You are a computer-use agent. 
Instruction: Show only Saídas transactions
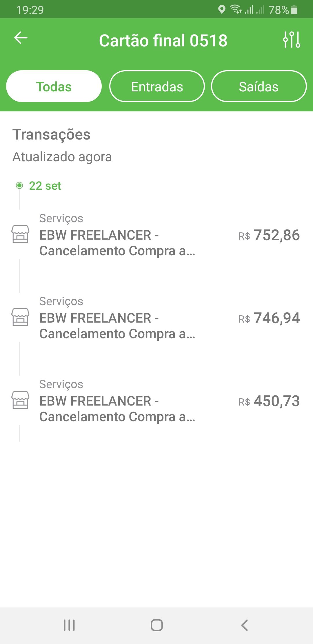259,86
